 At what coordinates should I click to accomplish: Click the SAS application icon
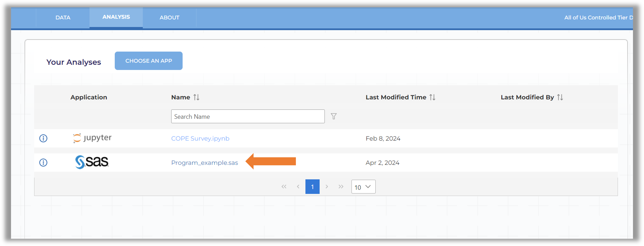coord(92,162)
